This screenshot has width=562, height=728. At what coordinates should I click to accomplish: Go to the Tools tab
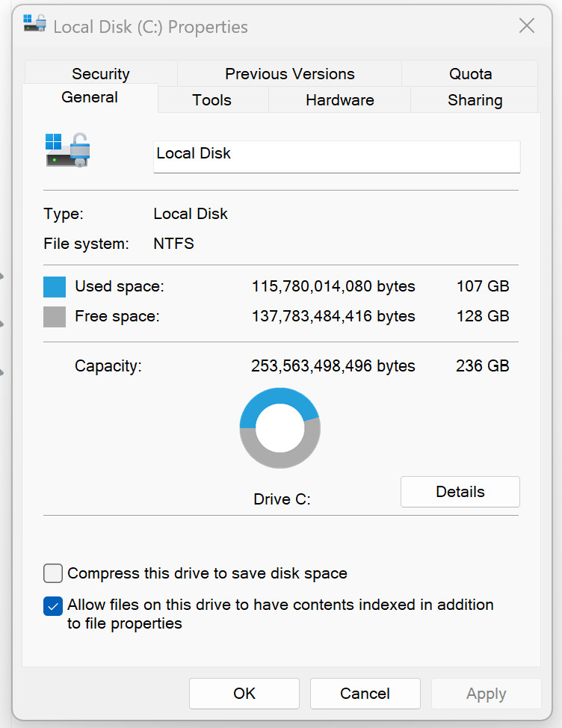coord(212,100)
